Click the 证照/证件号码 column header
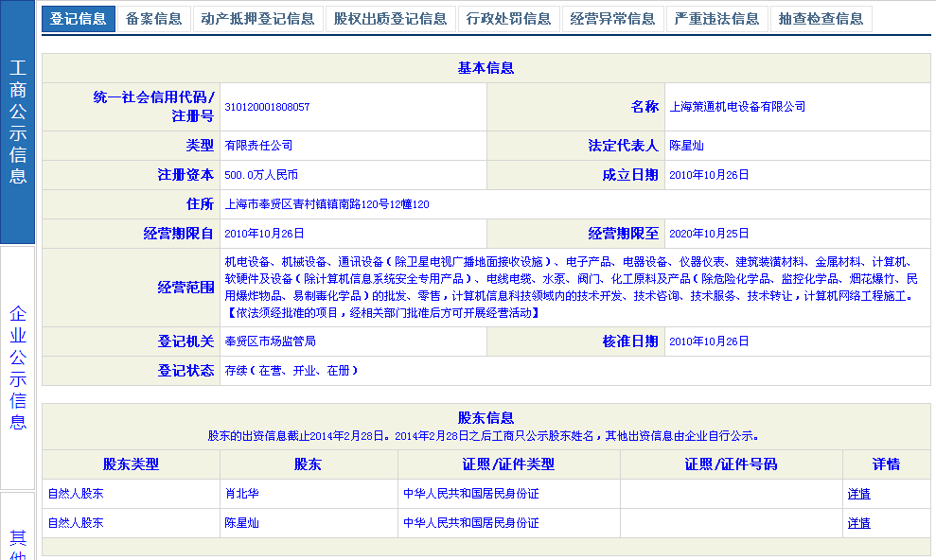936x560 pixels. [731, 464]
